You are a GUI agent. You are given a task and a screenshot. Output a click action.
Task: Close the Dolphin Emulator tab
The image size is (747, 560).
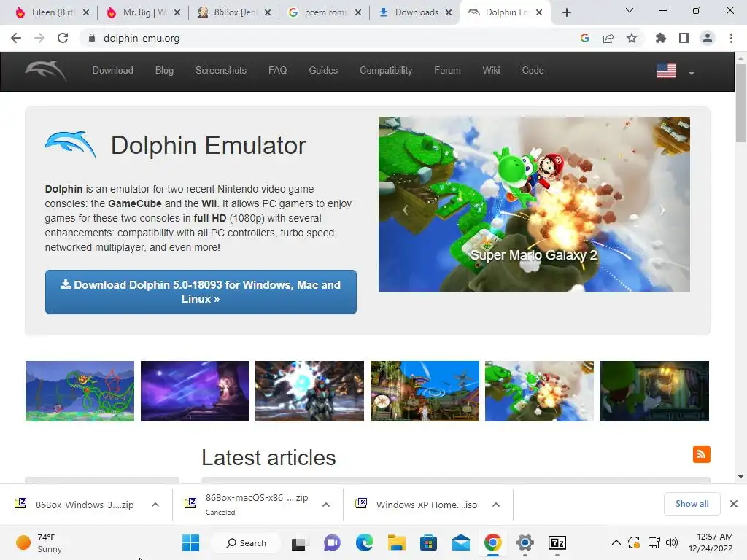coord(539,12)
